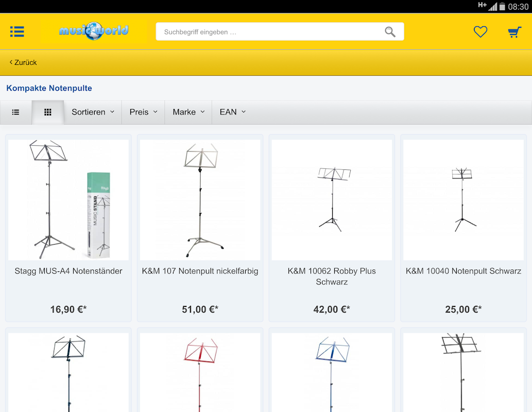The height and width of the screenshot is (412, 532).
Task: Expand the Preis filter dropdown
Action: click(143, 112)
